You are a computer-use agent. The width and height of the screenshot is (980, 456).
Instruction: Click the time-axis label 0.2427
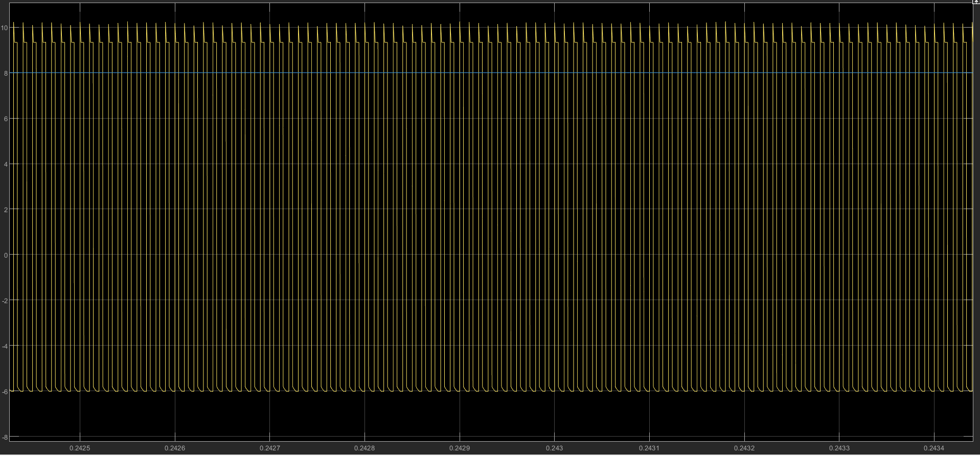click(269, 448)
